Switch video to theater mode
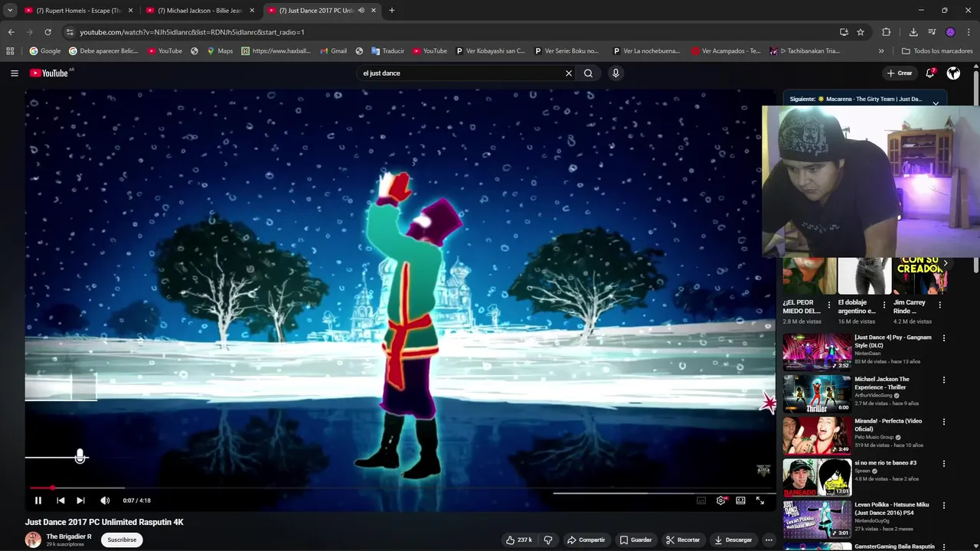The width and height of the screenshot is (980, 551). [740, 500]
